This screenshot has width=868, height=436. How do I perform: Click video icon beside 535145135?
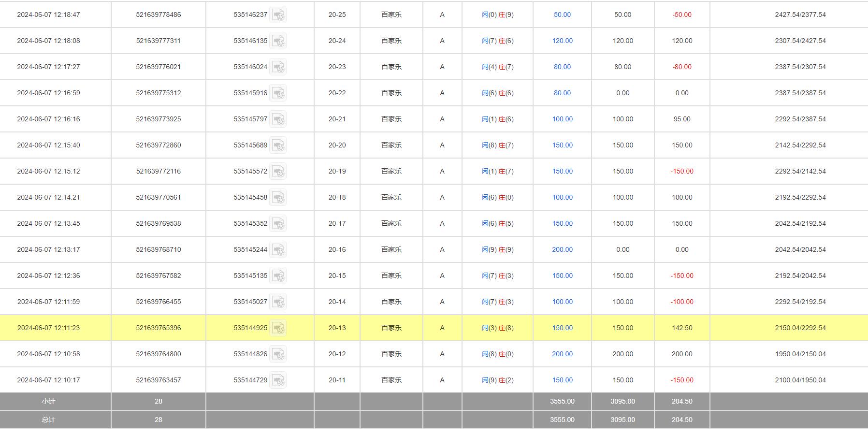[x=278, y=276]
